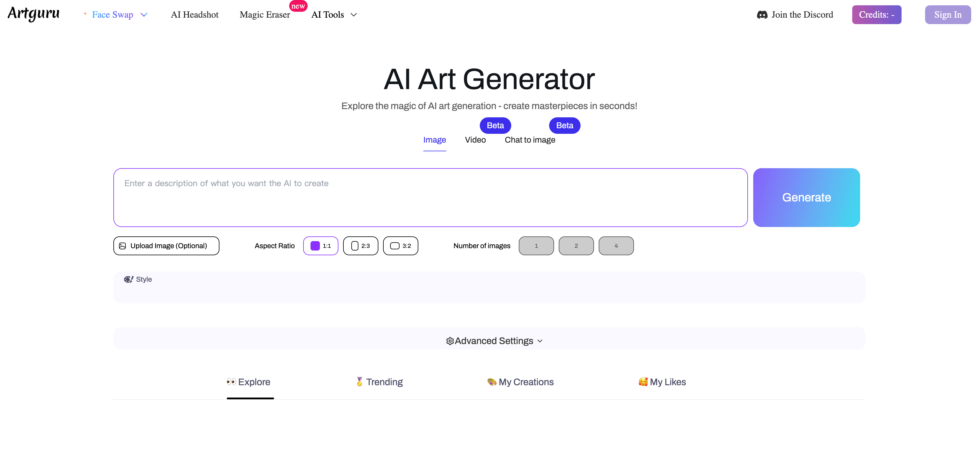This screenshot has width=980, height=474.
Task: Open the Face Swap dropdown chevron
Action: coord(144,15)
